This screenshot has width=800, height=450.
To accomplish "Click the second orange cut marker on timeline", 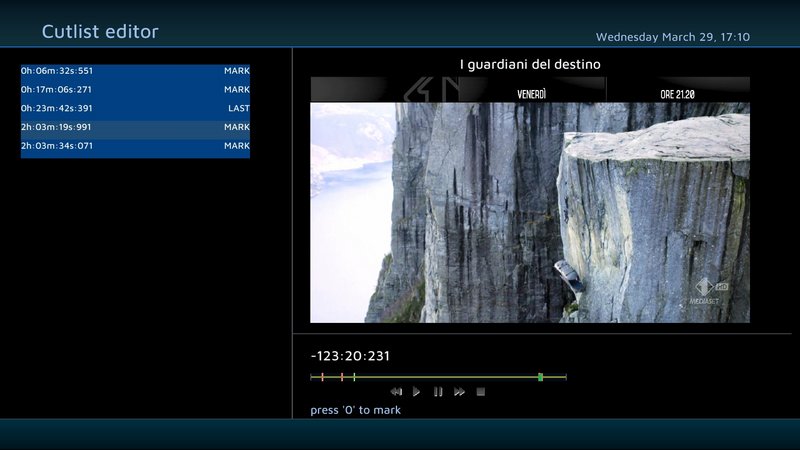I will click(342, 377).
